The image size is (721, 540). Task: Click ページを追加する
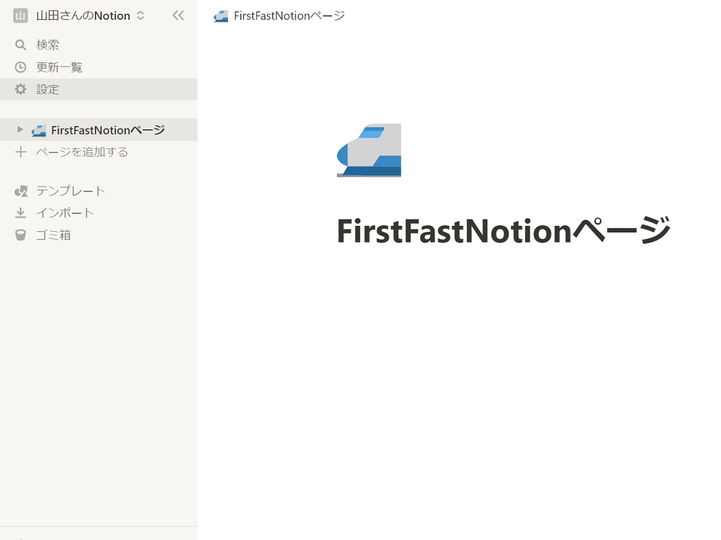tap(82, 152)
